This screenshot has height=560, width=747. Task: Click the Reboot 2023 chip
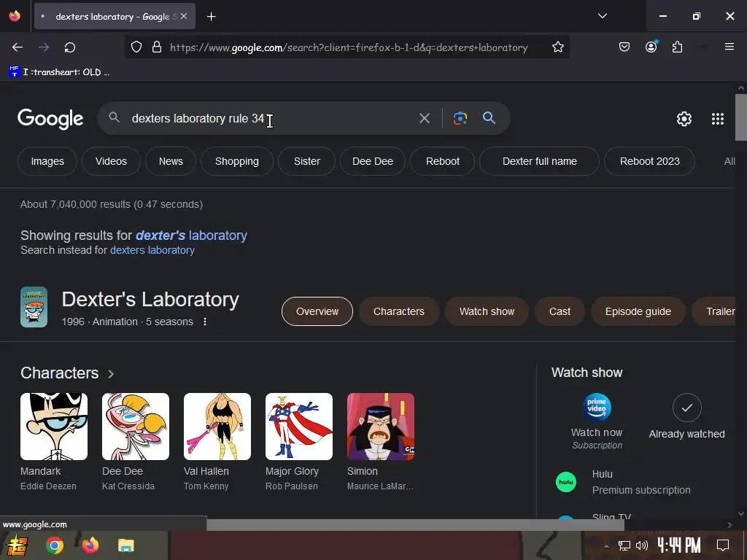point(649,161)
